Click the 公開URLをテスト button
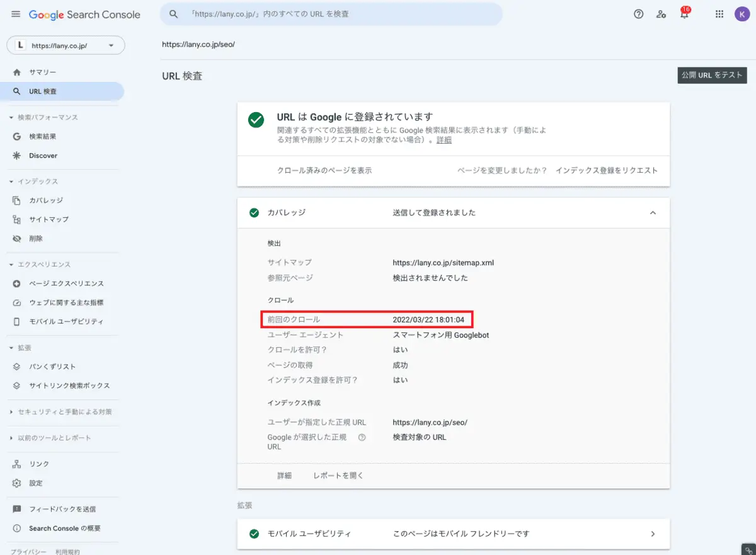The image size is (756, 555). 712,74
